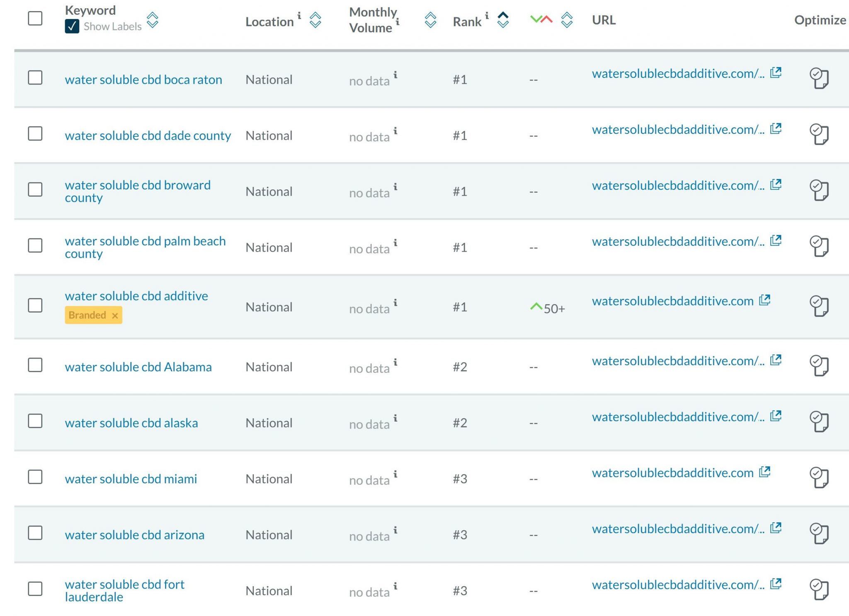Show Monthly Volume column info icon

(397, 22)
